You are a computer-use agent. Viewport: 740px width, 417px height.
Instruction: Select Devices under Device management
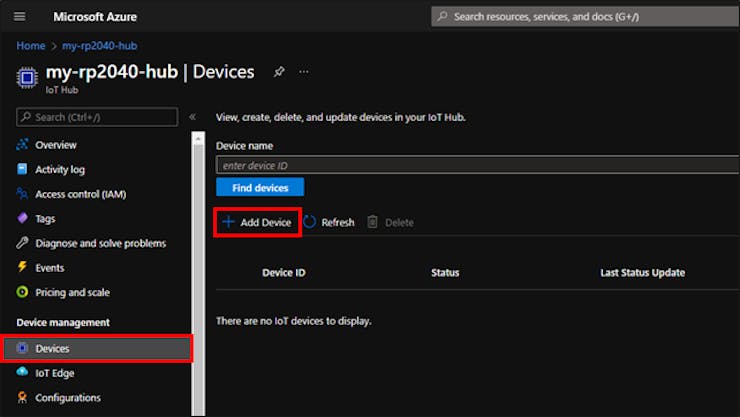[52, 348]
